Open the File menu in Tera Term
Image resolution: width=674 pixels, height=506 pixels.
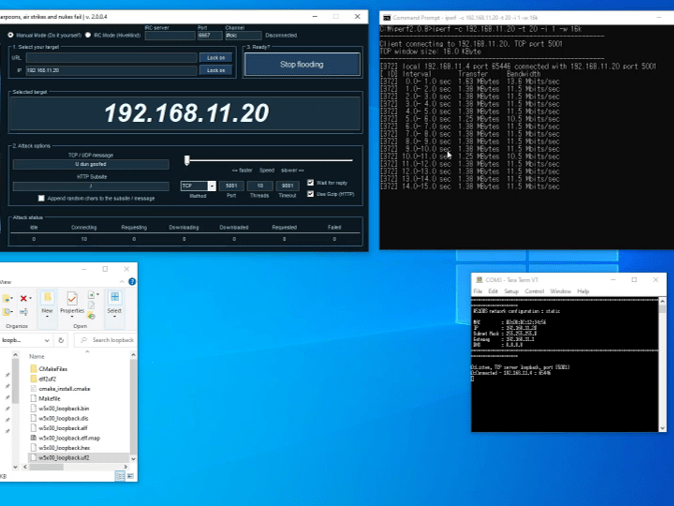pyautogui.click(x=478, y=291)
